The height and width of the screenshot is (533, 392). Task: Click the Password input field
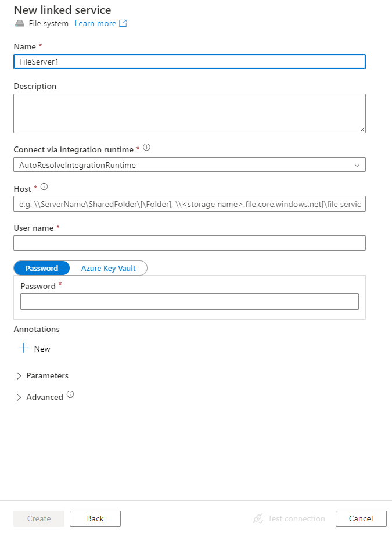point(189,301)
